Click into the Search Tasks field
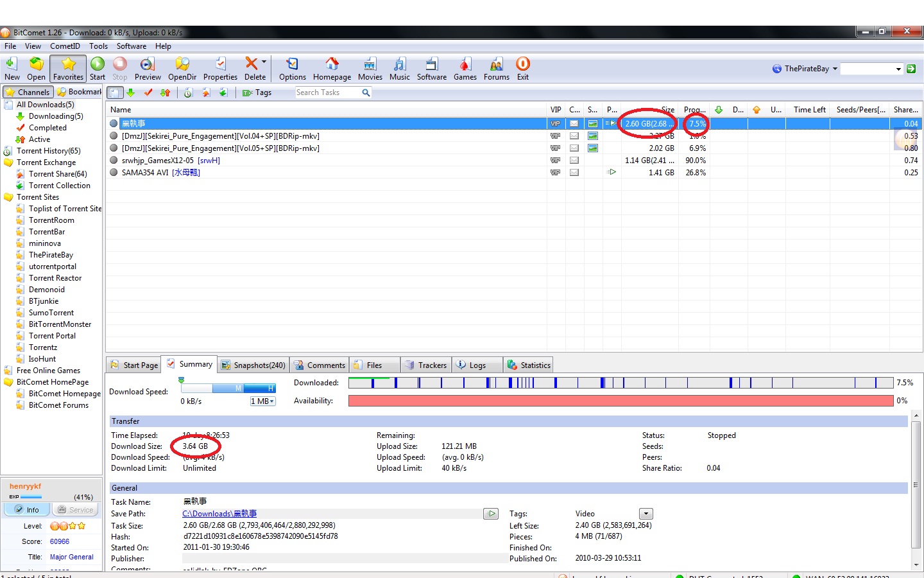The image size is (924, 578). coord(328,92)
